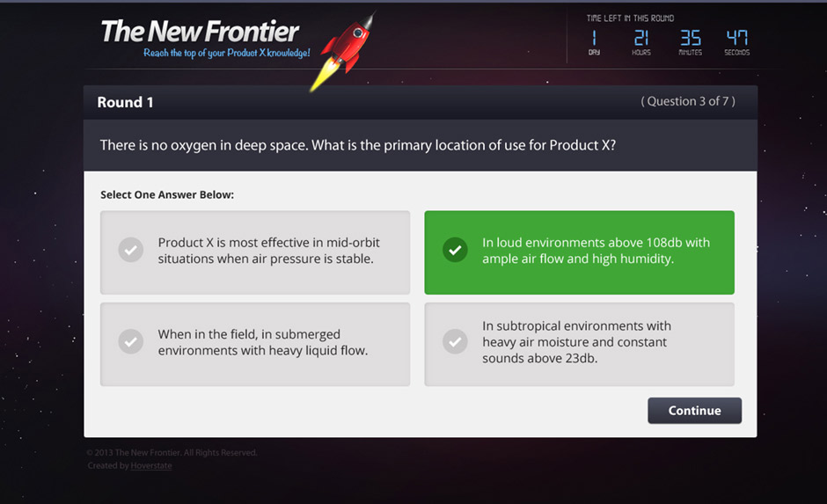The height and width of the screenshot is (504, 827).
Task: Click the Round 1 header label
Action: (x=125, y=102)
